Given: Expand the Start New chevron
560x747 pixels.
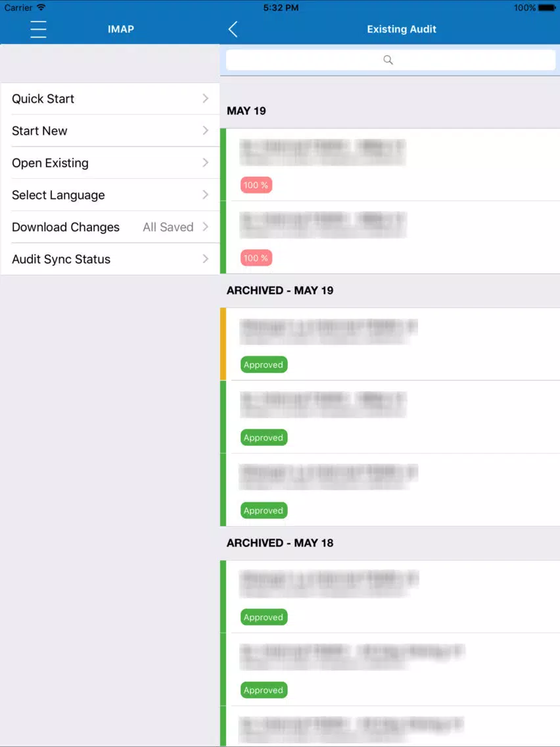Looking at the screenshot, I should click(205, 130).
